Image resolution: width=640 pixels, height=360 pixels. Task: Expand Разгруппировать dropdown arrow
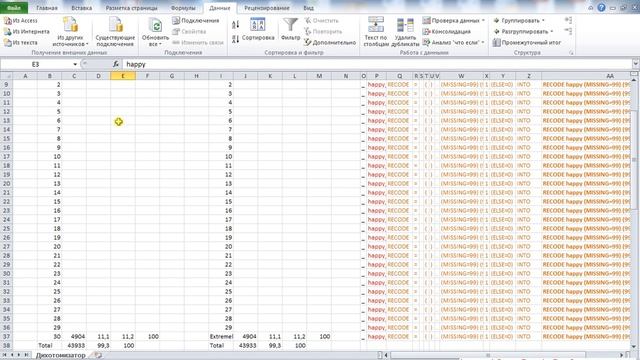pyautogui.click(x=552, y=31)
